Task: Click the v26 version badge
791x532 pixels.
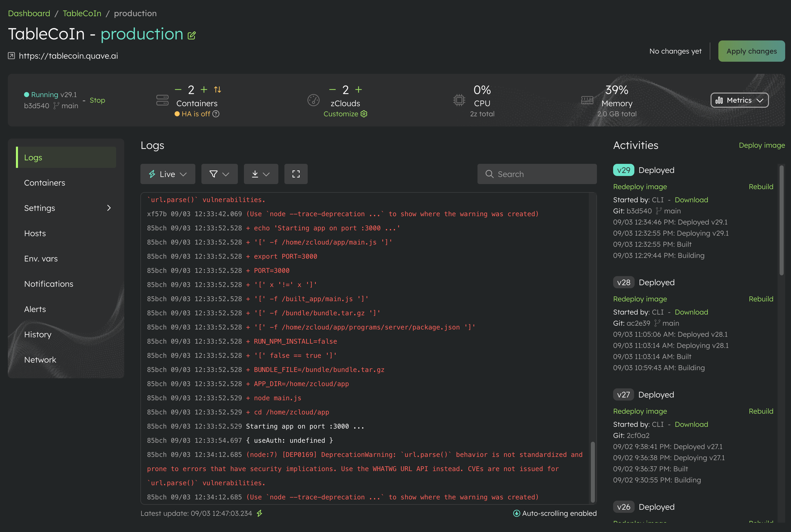Action: (623, 507)
